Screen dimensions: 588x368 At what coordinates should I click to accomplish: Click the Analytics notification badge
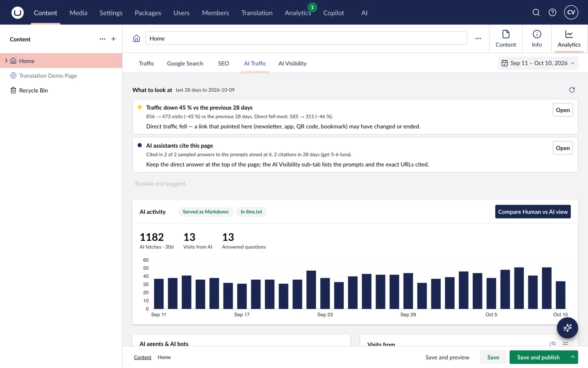click(312, 7)
